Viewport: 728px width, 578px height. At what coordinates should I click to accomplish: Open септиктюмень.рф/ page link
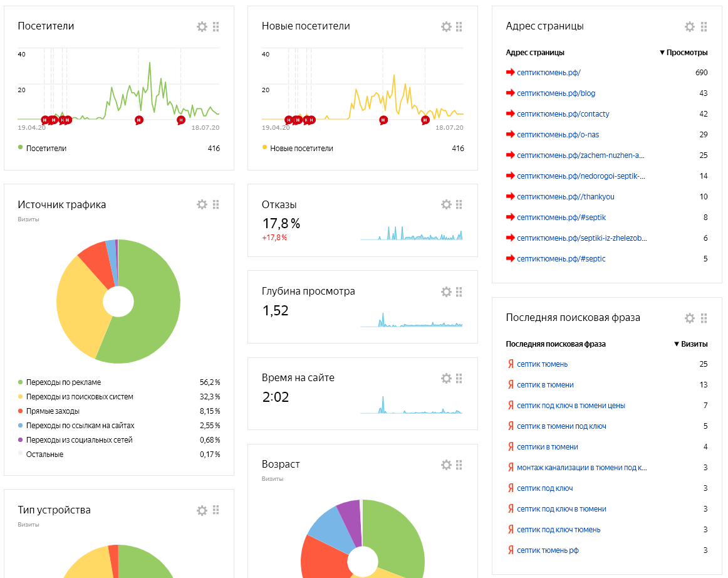[x=549, y=73]
